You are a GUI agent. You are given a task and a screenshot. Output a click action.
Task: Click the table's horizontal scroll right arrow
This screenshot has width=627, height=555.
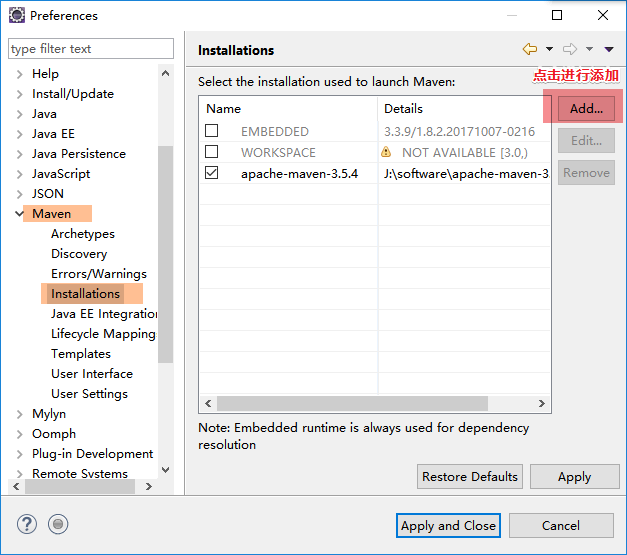pyautogui.click(x=542, y=403)
